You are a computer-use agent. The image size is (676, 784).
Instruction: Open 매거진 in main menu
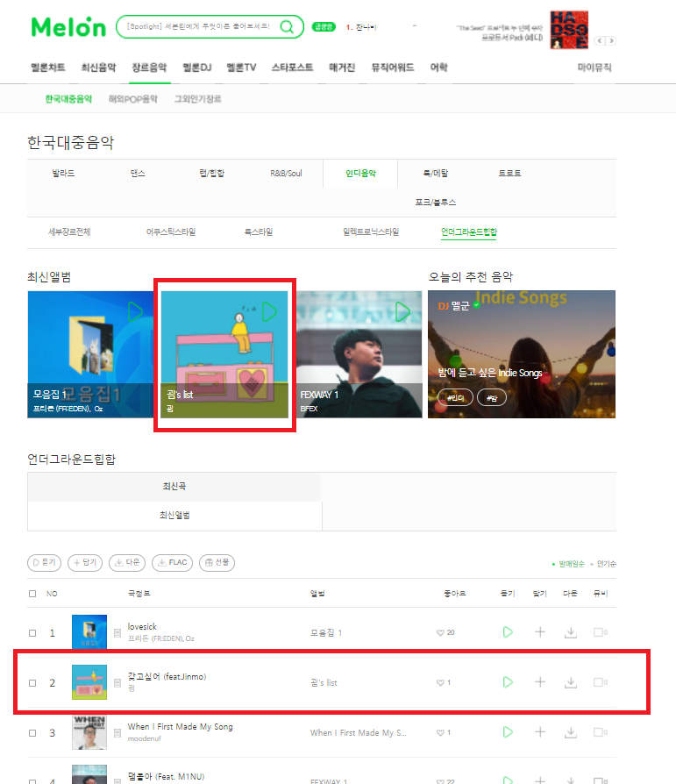tap(342, 68)
